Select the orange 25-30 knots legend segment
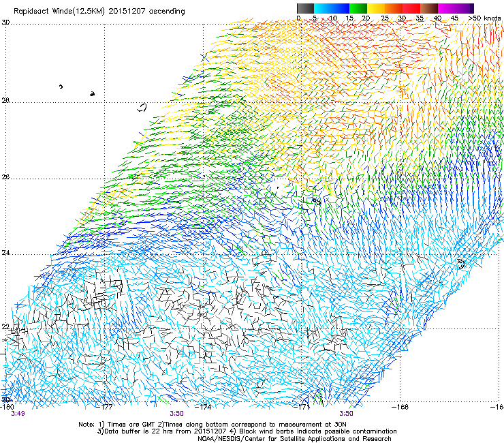The width and height of the screenshot is (504, 443). (x=394, y=8)
